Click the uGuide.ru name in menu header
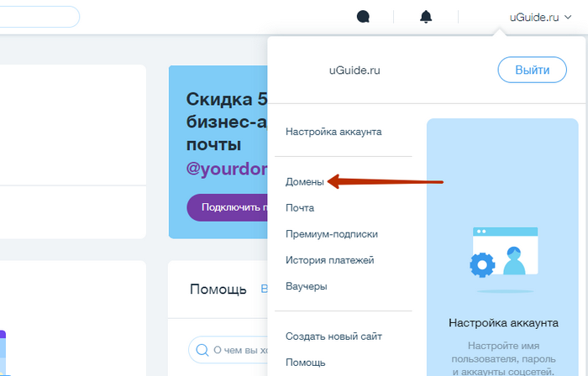The width and height of the screenshot is (588, 376). (354, 70)
